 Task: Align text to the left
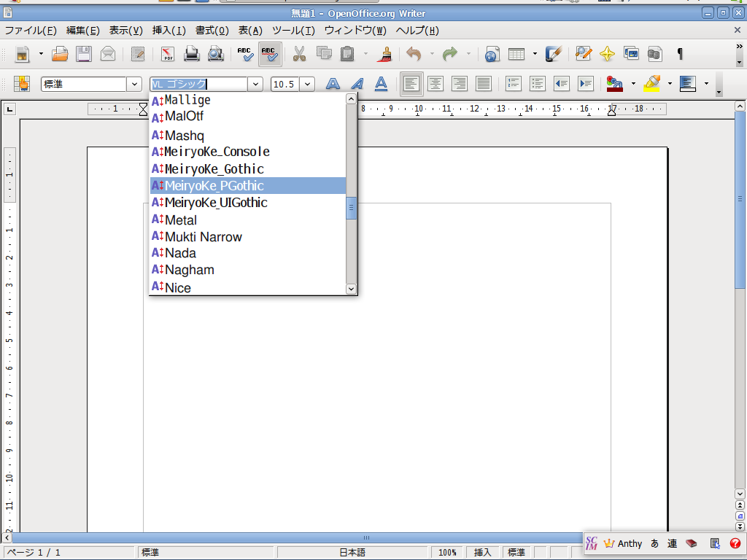[x=411, y=84]
